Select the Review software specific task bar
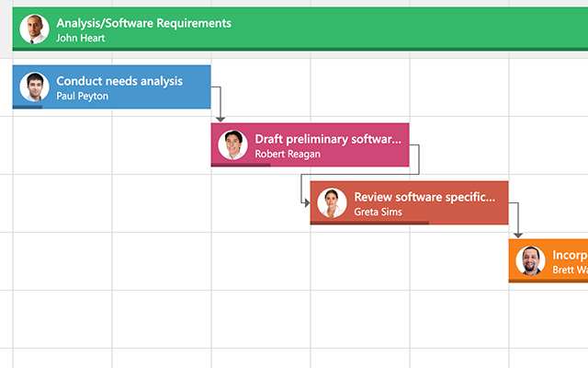The width and height of the screenshot is (588, 368). 409,202
